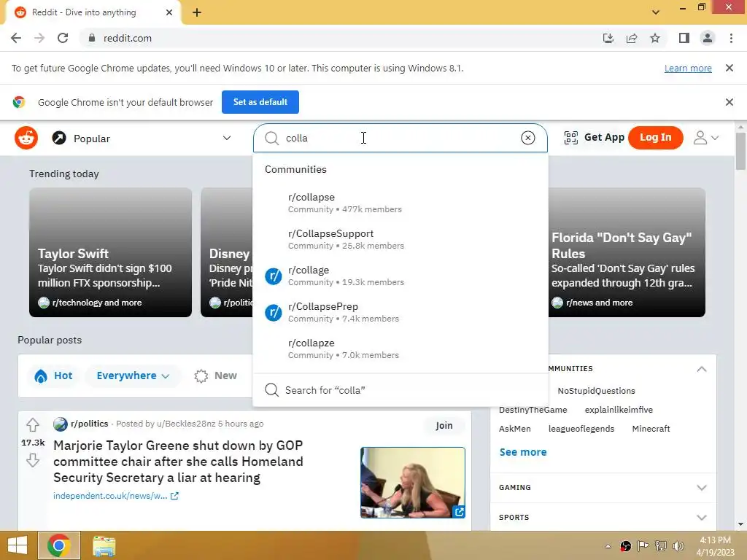
Task: Clear the search text with the X icon
Action: click(x=527, y=138)
